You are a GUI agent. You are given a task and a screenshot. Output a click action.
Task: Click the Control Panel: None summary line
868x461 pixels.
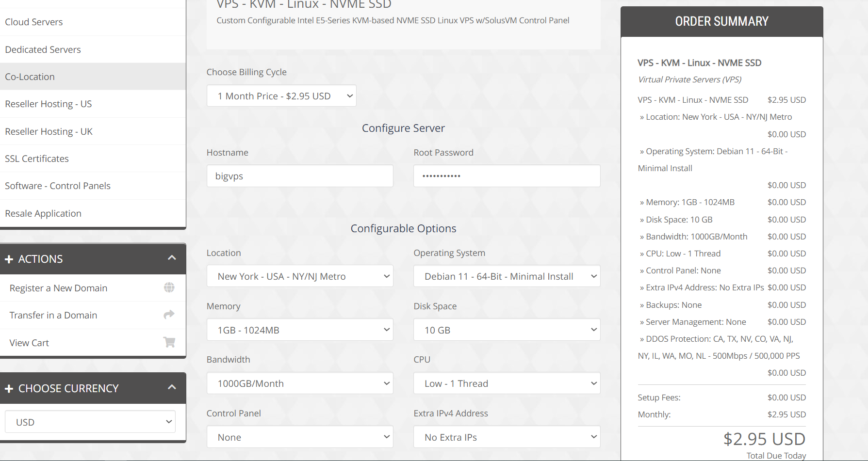721,270
